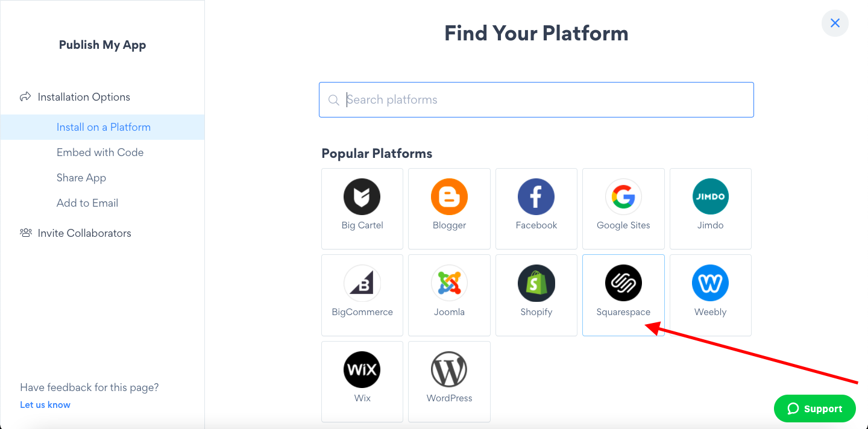Select the Google Sites icon

[x=623, y=197]
